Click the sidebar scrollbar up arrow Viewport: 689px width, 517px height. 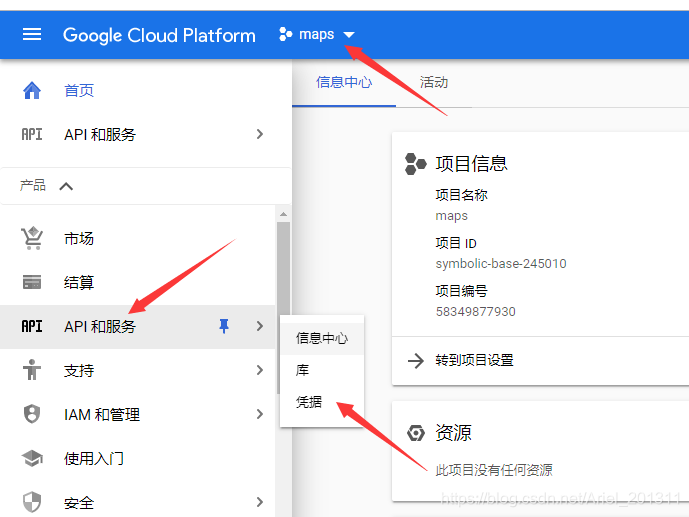click(283, 214)
